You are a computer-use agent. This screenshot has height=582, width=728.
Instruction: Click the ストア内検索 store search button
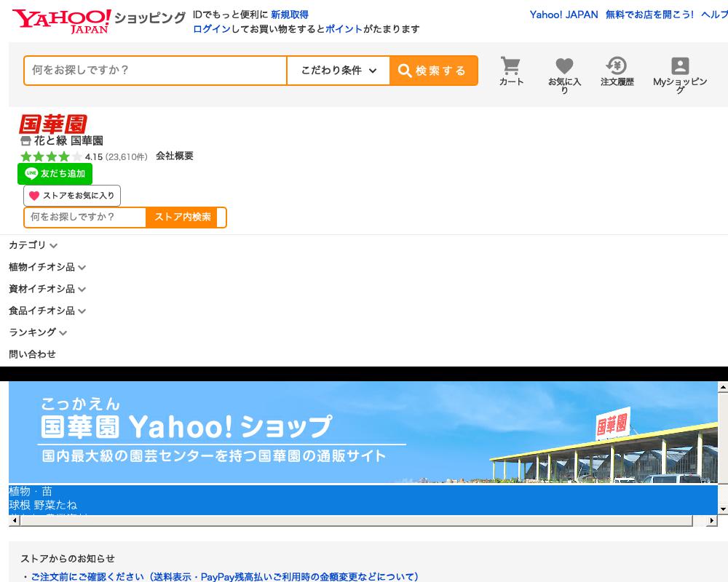181,217
